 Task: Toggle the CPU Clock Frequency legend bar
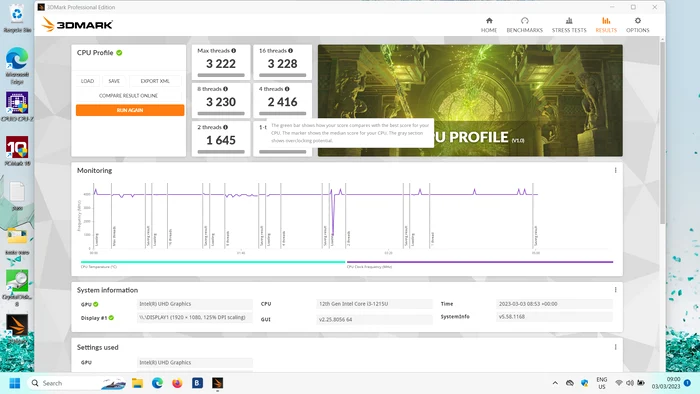480,262
